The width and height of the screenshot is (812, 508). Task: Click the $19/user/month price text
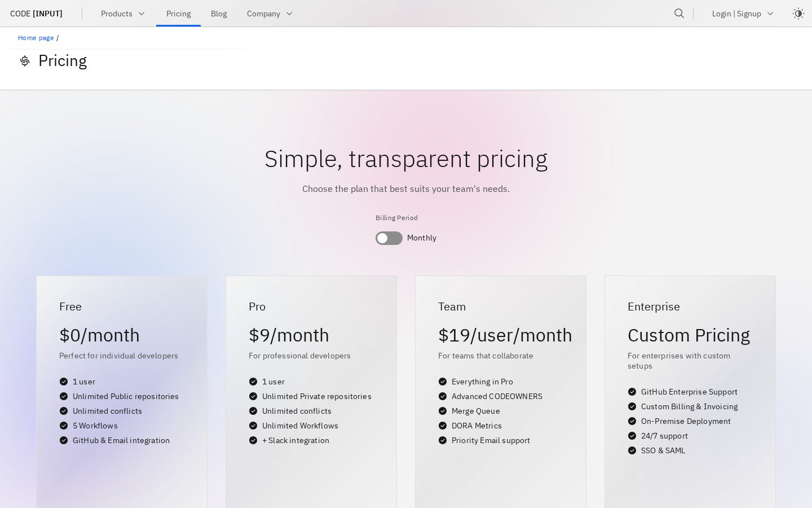pyautogui.click(x=505, y=335)
